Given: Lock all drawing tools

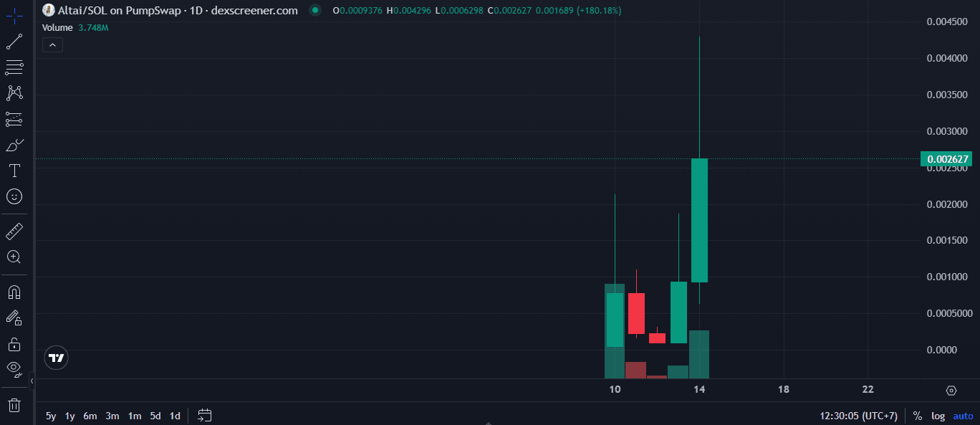Looking at the screenshot, I should pyautogui.click(x=14, y=343).
